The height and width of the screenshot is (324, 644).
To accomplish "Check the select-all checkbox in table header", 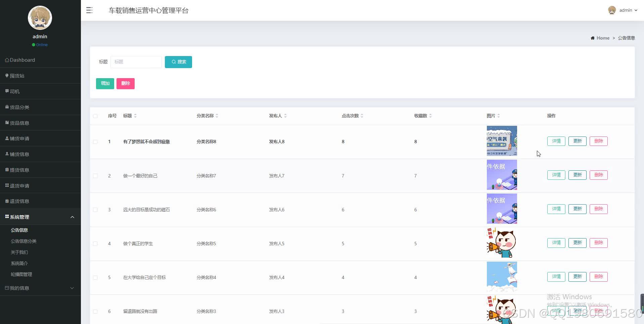I will pos(95,116).
